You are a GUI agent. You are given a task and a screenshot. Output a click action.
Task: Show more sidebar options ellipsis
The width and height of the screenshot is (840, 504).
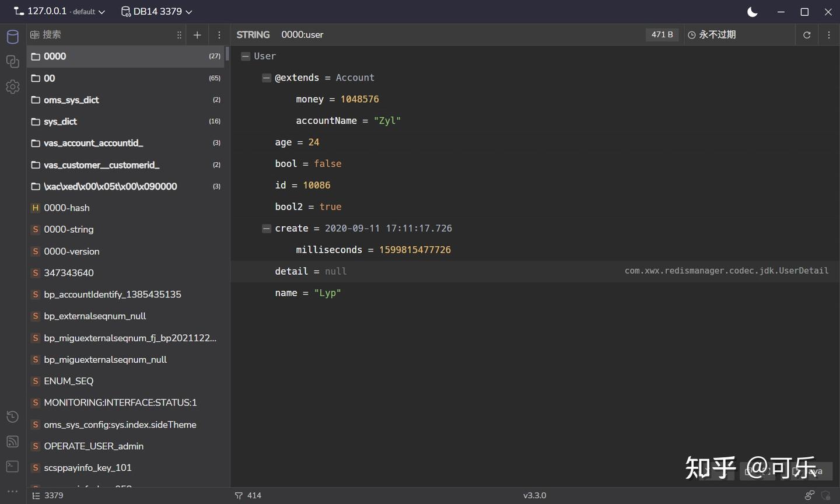[12, 491]
